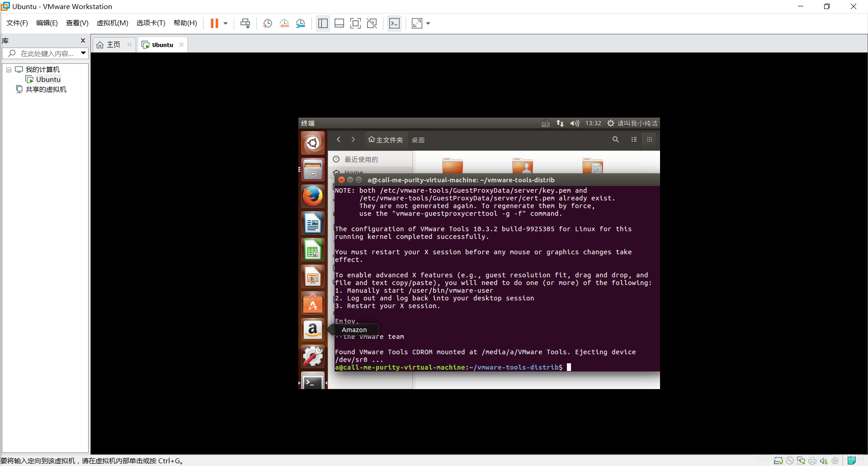Click the Terminal launcher icon
Viewport: 868px width, 466px height.
point(313,381)
